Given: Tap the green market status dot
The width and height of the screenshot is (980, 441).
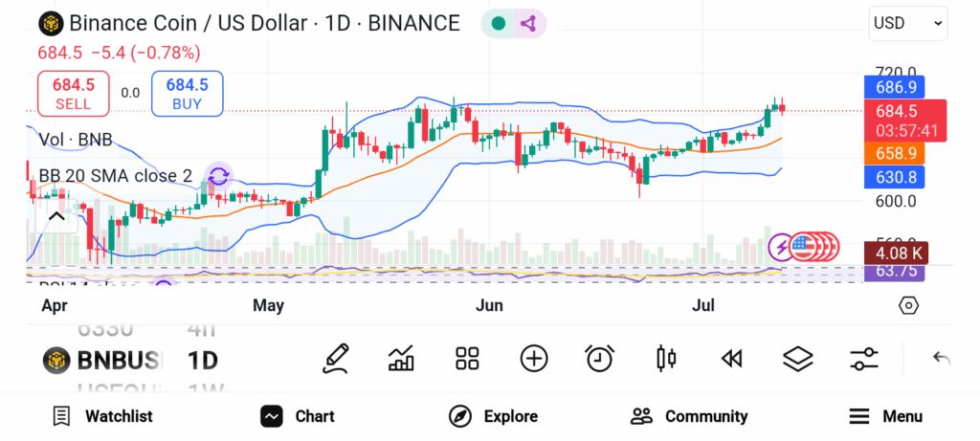Looking at the screenshot, I should 498,24.
